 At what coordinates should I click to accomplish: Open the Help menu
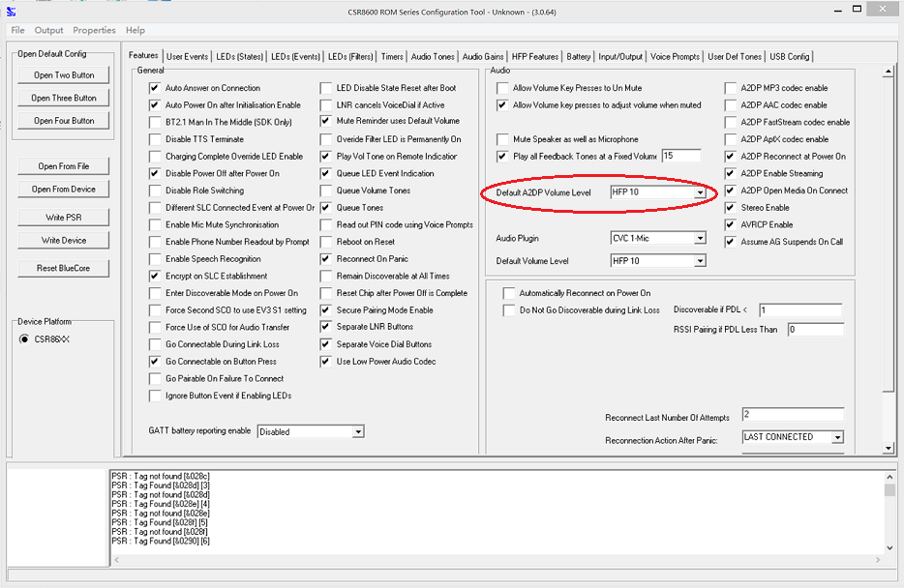136,30
